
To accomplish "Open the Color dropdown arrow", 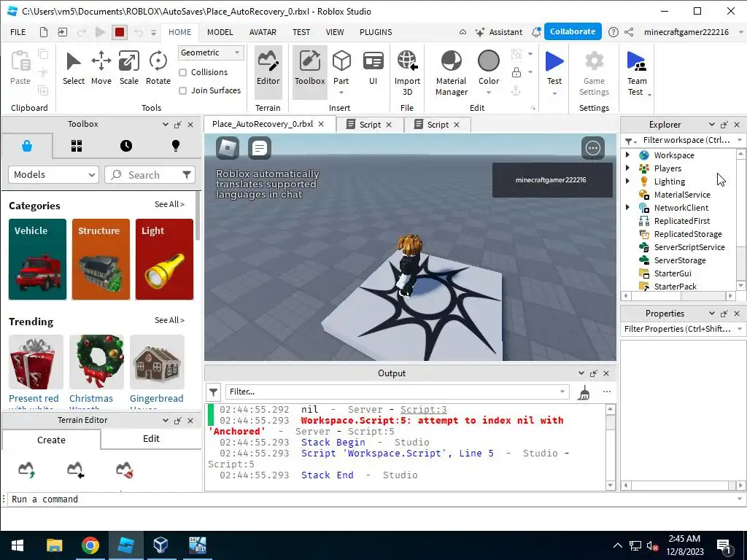I will [x=488, y=93].
